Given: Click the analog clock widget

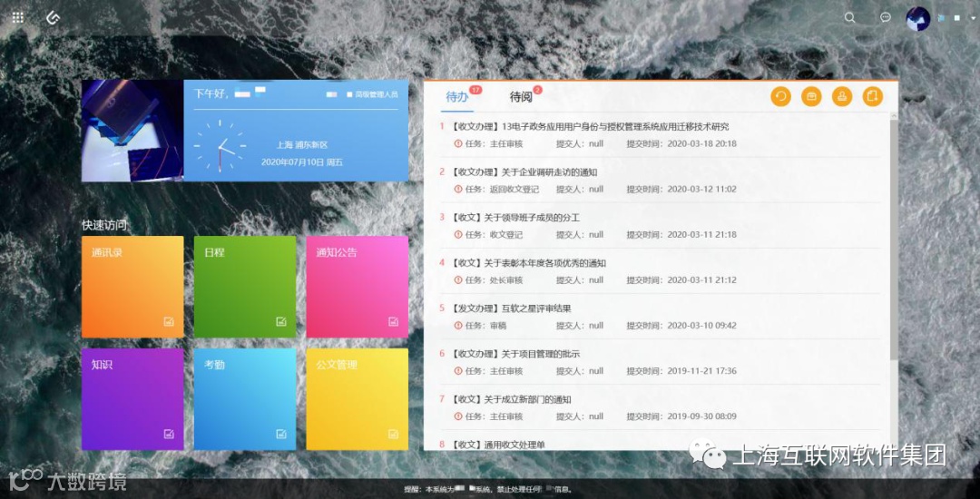Looking at the screenshot, I should click(220, 146).
